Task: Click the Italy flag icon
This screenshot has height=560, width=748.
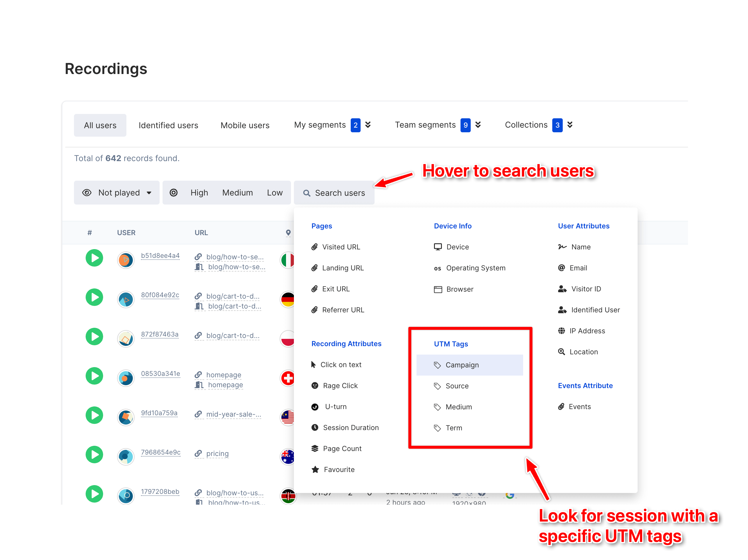Action: tap(288, 260)
